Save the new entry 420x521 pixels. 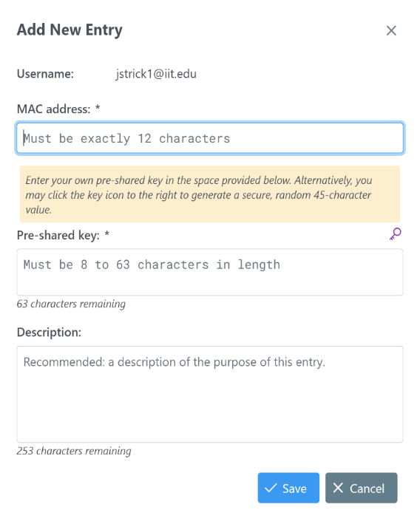pyautogui.click(x=288, y=488)
